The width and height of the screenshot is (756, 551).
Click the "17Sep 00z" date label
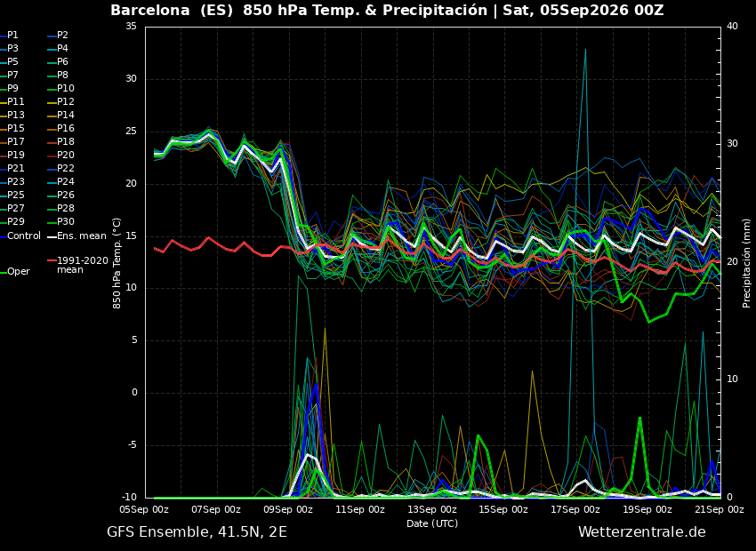coord(575,509)
